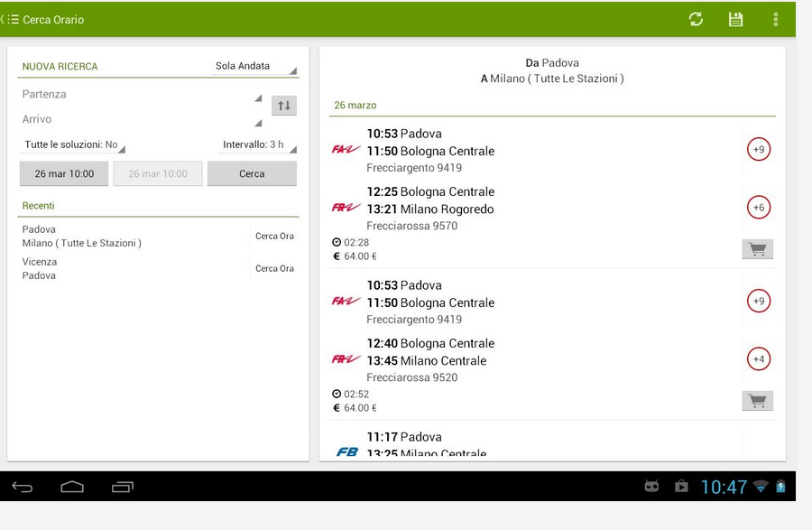Open navigation drawer next to Cerca Orario
This screenshot has height=530, width=812.
pos(12,19)
